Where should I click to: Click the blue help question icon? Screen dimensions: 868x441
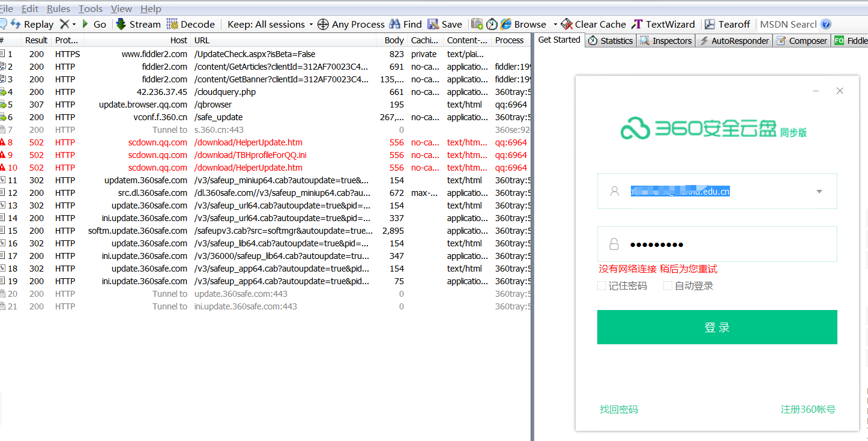(x=826, y=24)
